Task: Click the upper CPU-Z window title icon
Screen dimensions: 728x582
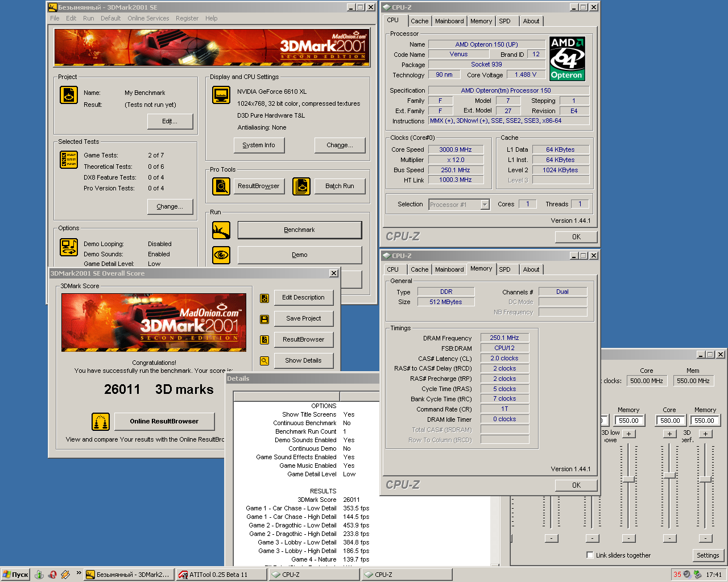Action: (387, 7)
